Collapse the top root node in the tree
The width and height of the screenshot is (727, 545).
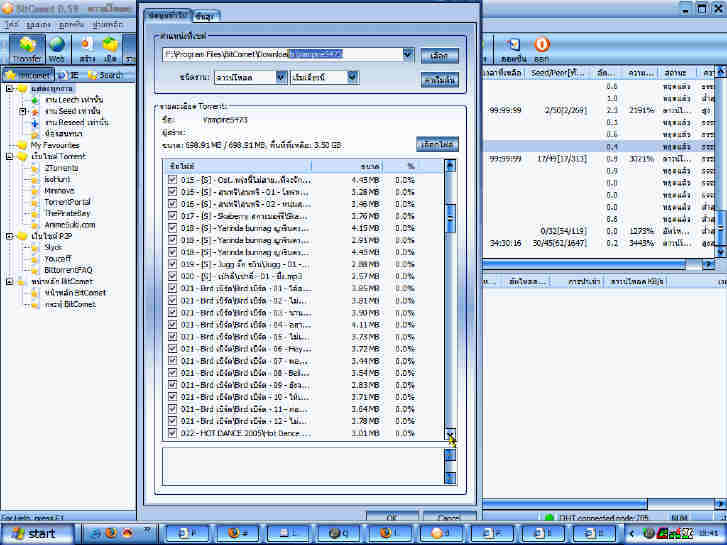[x=9, y=89]
